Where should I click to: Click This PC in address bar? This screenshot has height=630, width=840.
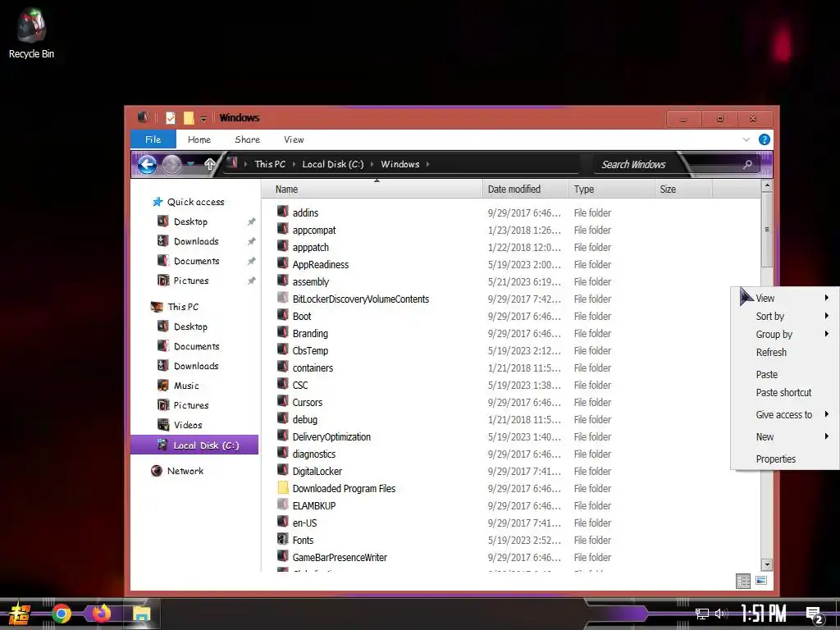[269, 164]
